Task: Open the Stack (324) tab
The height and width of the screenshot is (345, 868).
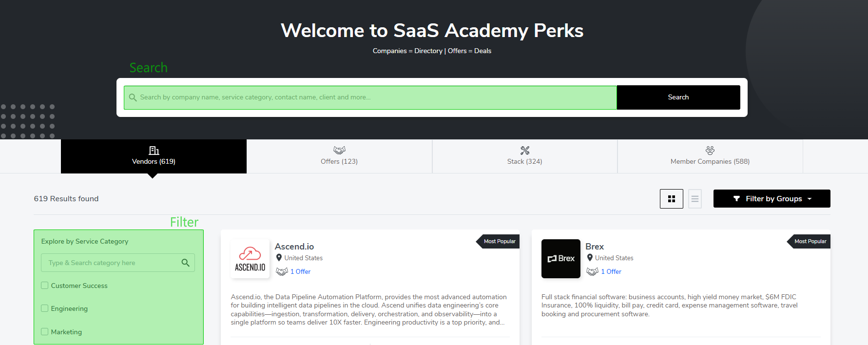Action: coord(525,156)
